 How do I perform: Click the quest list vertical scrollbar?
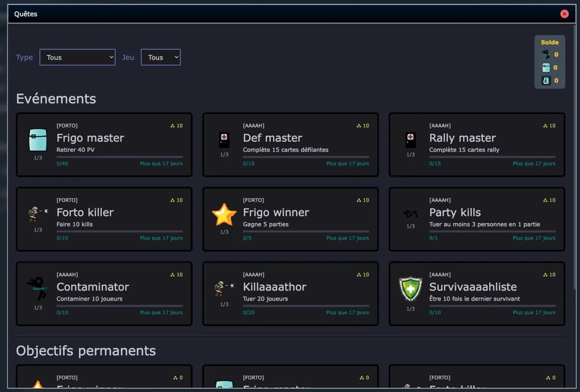coord(574,156)
